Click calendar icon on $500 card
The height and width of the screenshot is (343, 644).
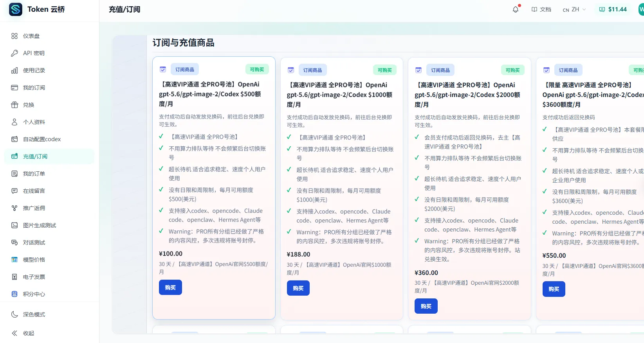(x=163, y=69)
